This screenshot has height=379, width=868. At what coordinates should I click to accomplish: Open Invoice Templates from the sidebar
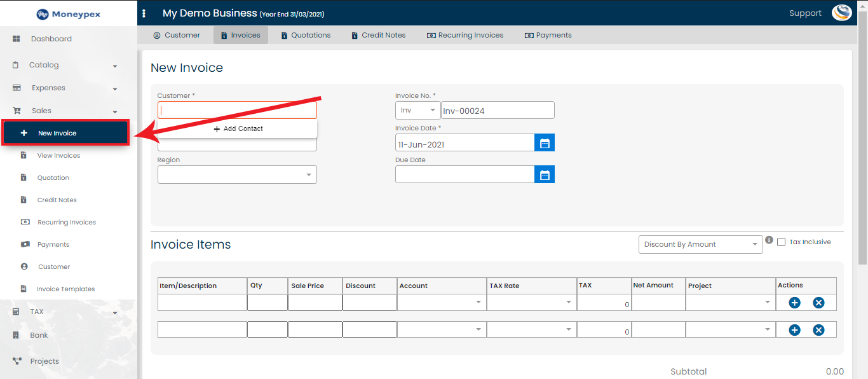pos(66,289)
